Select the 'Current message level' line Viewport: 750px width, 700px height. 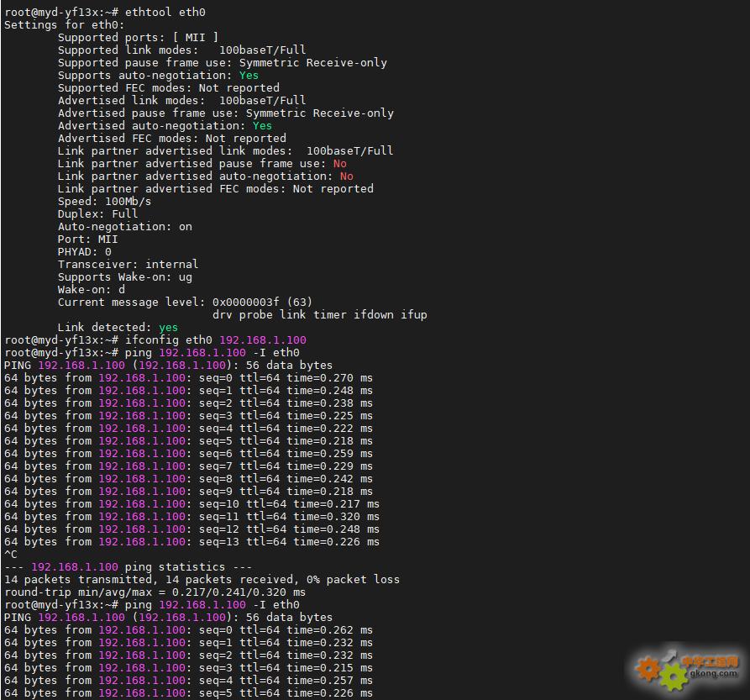coord(185,303)
